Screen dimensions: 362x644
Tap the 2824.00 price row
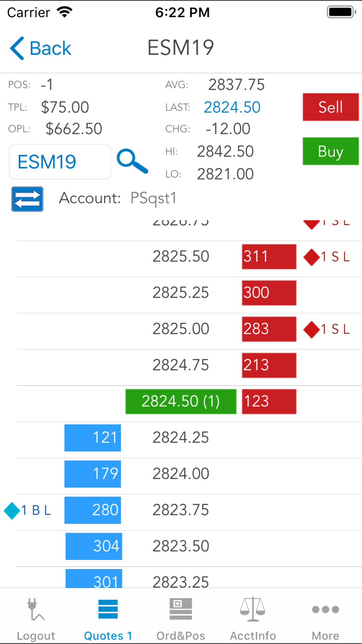click(x=181, y=474)
